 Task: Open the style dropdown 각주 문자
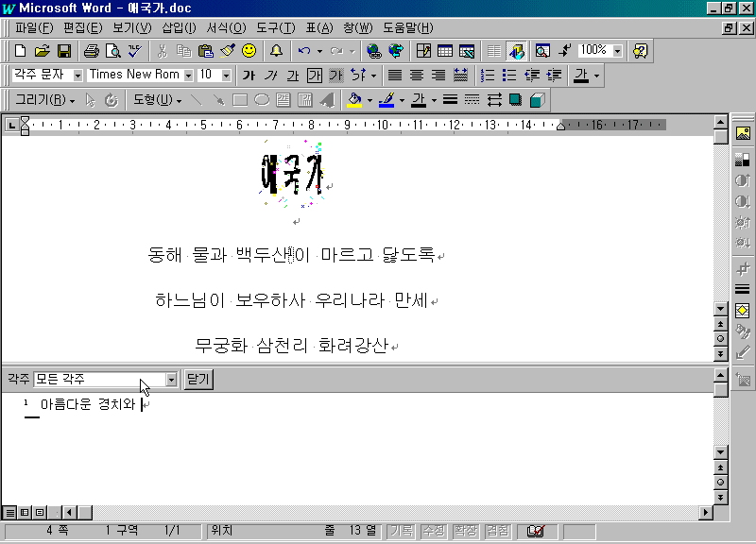[x=77, y=76]
